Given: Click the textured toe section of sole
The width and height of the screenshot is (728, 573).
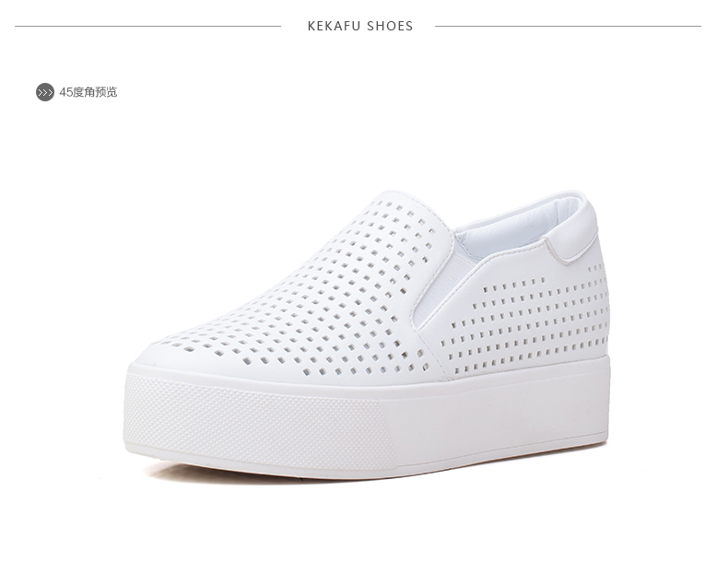Looking at the screenshot, I should click(x=260, y=422).
